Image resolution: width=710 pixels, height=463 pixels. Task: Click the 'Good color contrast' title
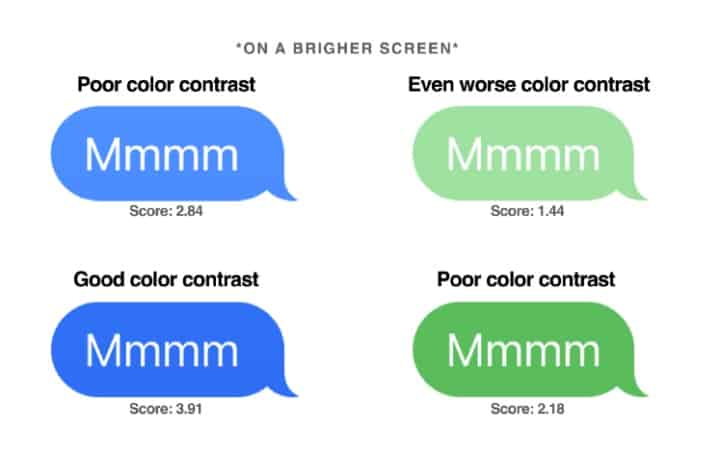[x=166, y=279]
